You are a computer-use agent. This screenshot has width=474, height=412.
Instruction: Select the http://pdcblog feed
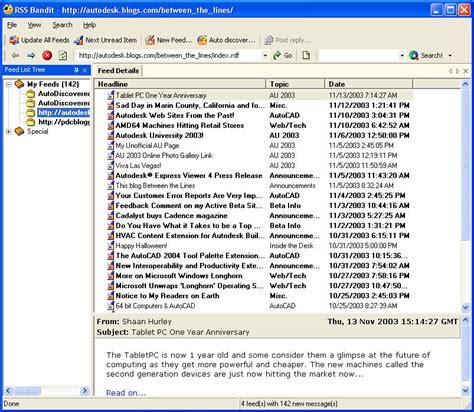tap(64, 122)
